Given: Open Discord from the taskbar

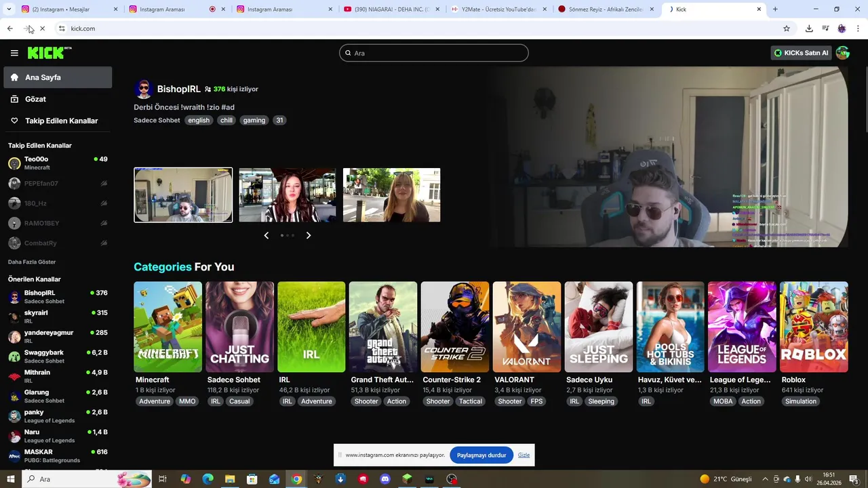Looking at the screenshot, I should (x=385, y=479).
